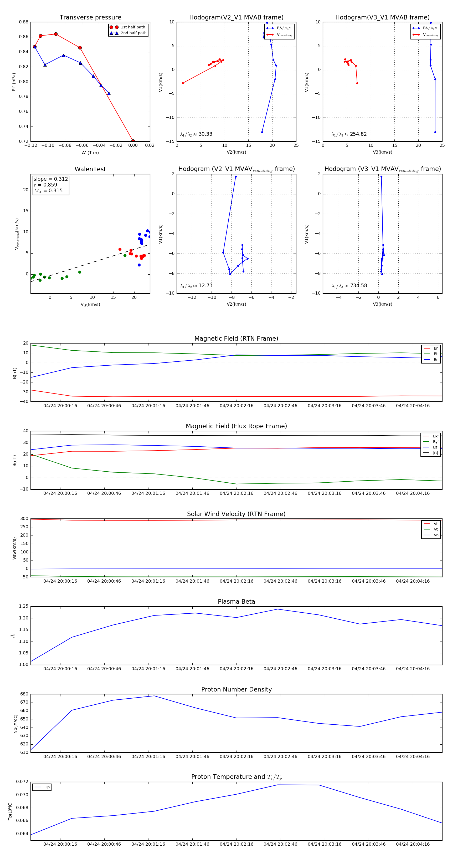Click the "MA = 0.315" annotation
The height and width of the screenshot is (868, 473).
48,191
